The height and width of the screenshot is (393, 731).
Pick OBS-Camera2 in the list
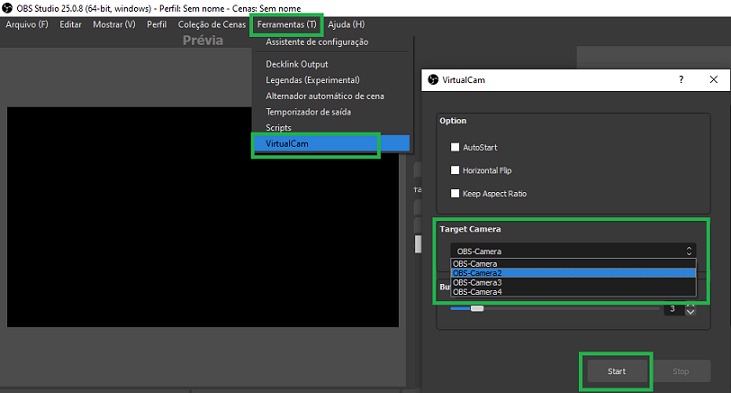[573, 273]
